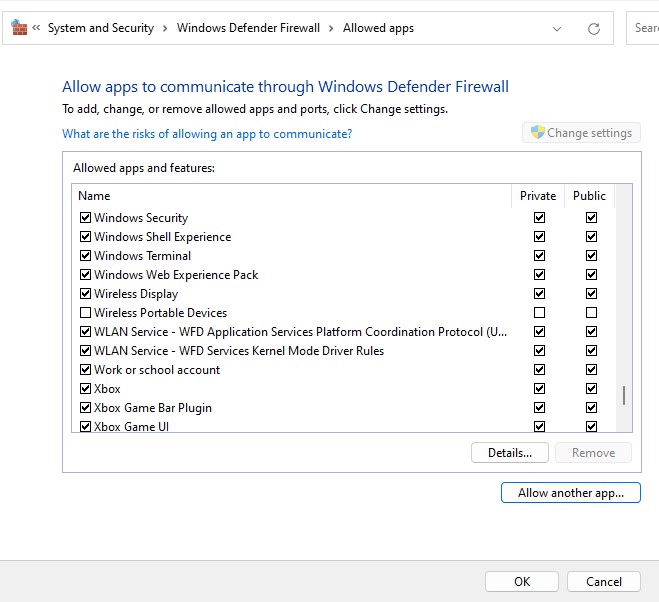The image size is (659, 602).
Task: Enable Private checkbox for Wireless Portable Devices
Action: [540, 312]
